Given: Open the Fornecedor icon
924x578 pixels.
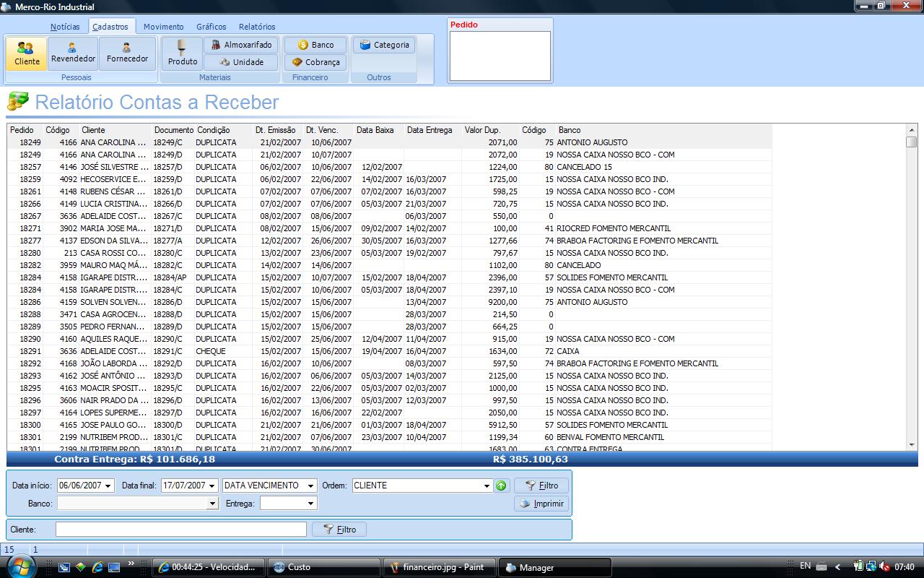Looking at the screenshot, I should (x=127, y=53).
